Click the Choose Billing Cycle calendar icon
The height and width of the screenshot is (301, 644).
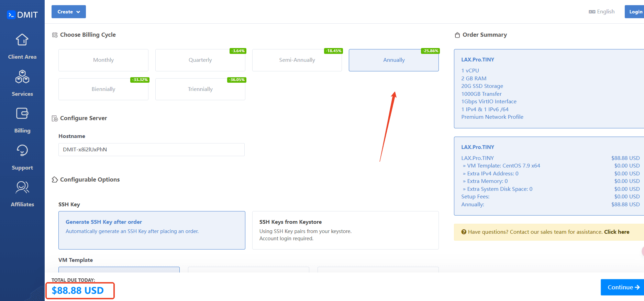tap(55, 35)
